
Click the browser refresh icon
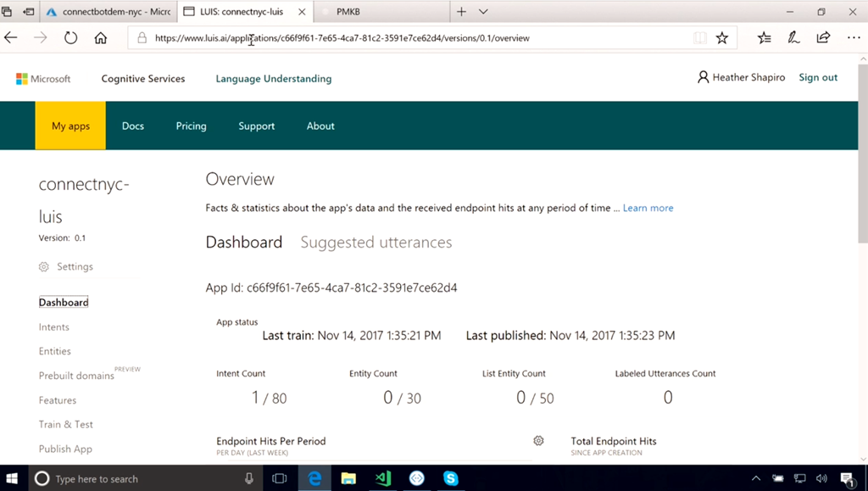(71, 37)
